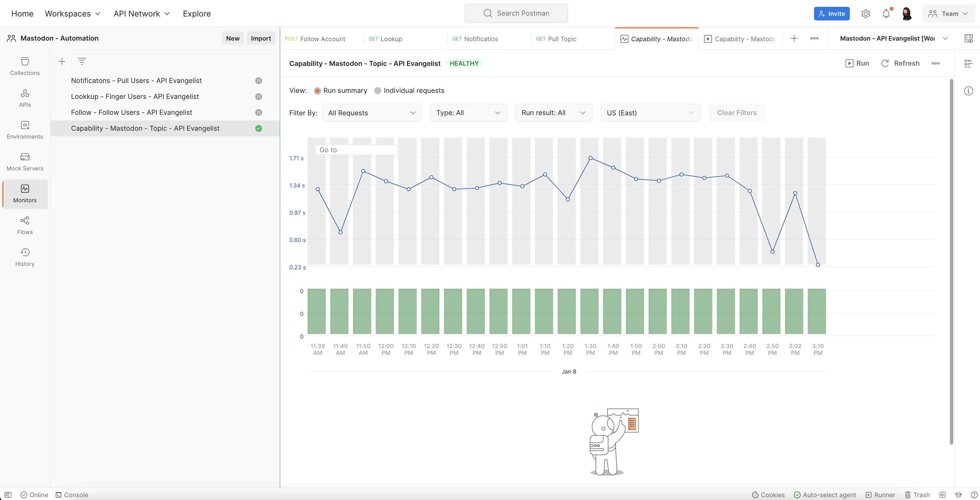This screenshot has width=980, height=500.
Task: Click the plus icon to create monitor
Action: 62,61
